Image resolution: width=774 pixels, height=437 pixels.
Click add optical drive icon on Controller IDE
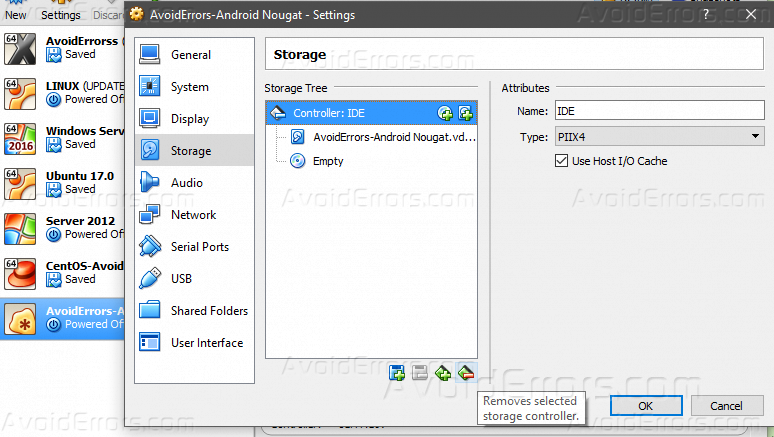(446, 113)
